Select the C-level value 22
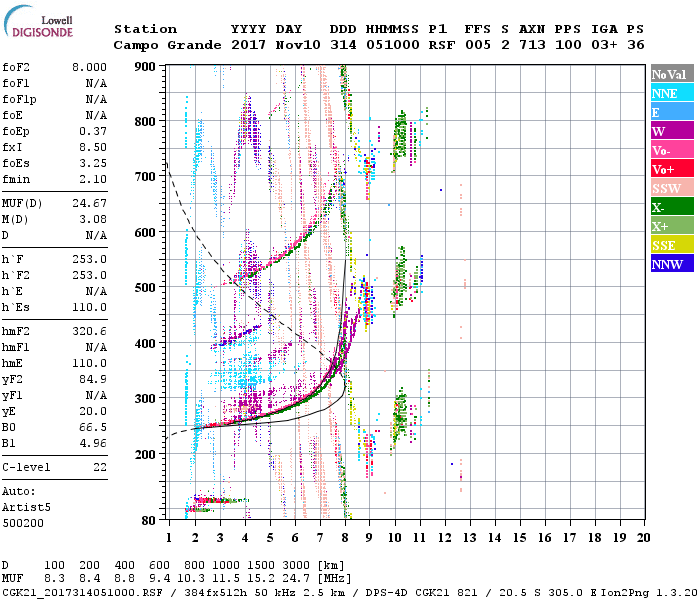 point(100,467)
